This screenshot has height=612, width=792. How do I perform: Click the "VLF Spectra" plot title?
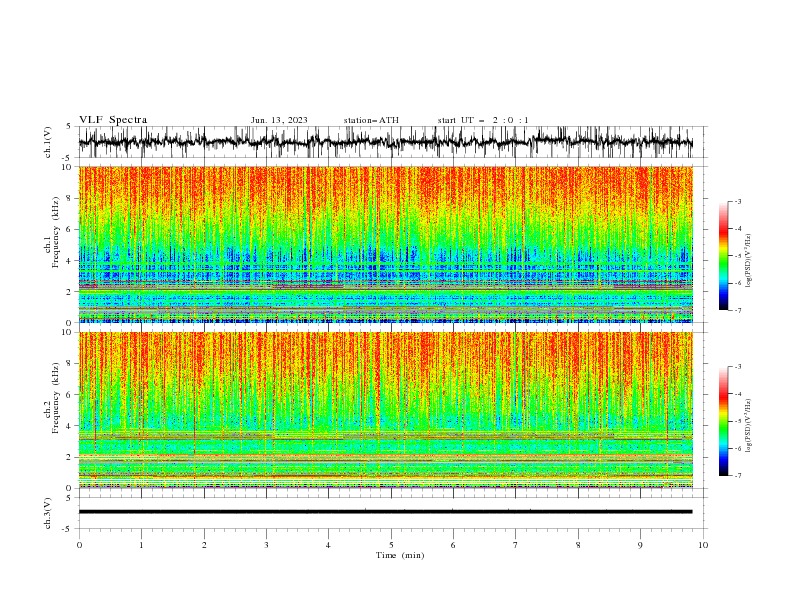pyautogui.click(x=113, y=120)
